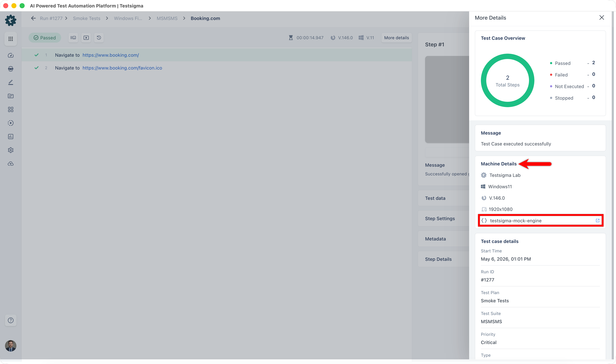Click the Stopped legend entry
616x364 pixels.
tap(572, 98)
